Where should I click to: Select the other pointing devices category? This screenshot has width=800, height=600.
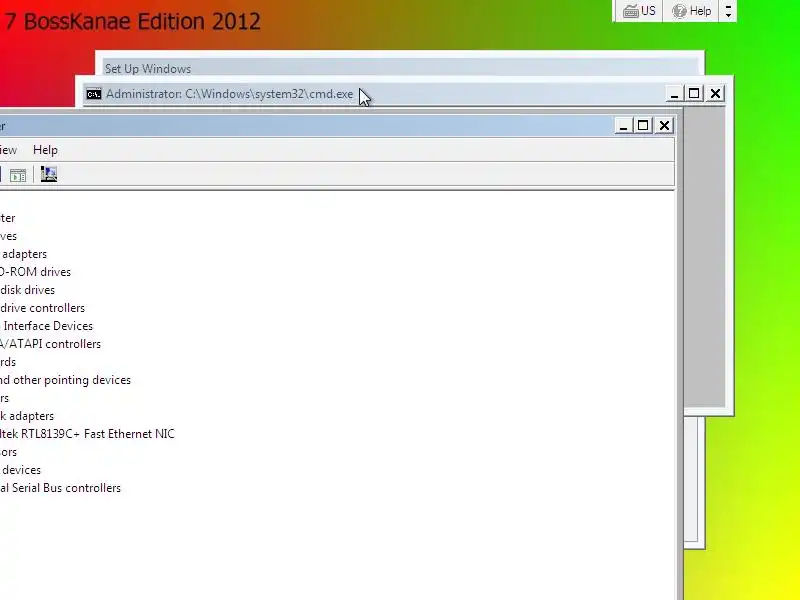[65, 380]
